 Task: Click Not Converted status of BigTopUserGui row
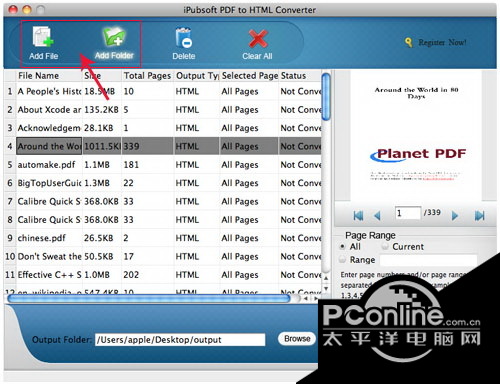[301, 183]
